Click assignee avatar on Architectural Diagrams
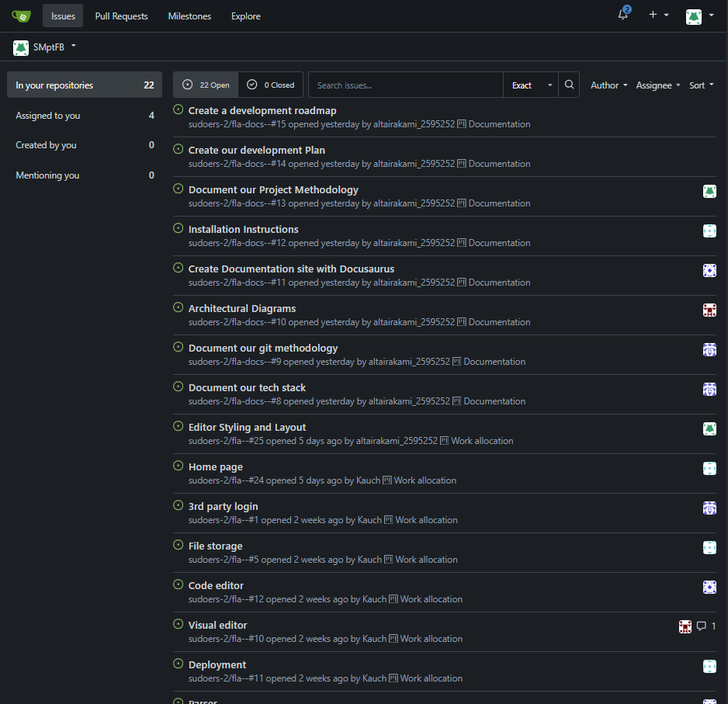Viewport: 728px width, 704px height. [709, 310]
